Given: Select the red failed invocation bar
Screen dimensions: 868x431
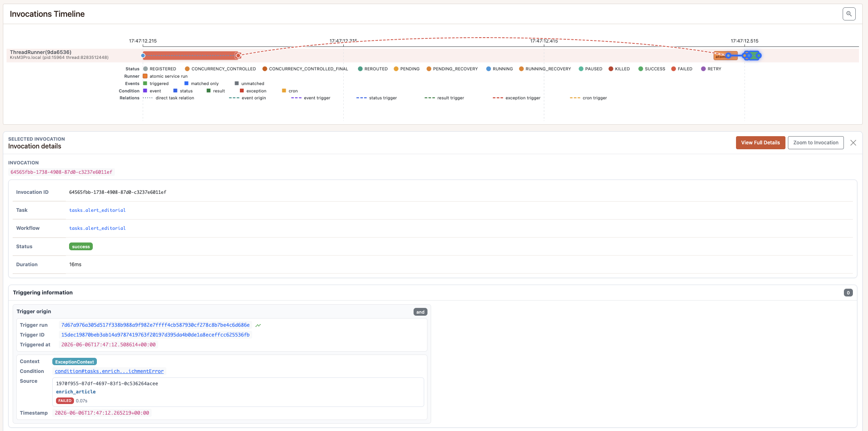Looking at the screenshot, I should [x=190, y=56].
